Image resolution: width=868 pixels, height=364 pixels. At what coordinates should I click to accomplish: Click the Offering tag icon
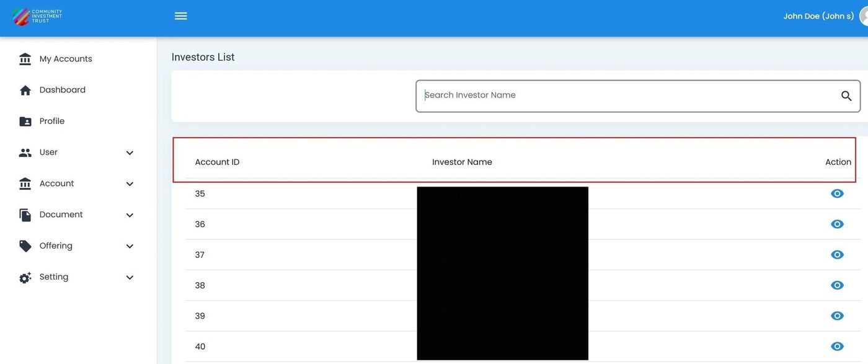(25, 246)
